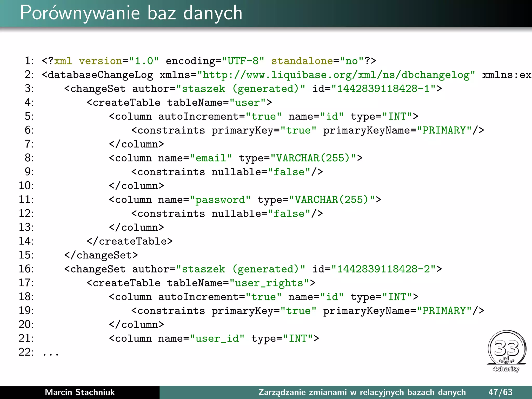532x399 pixels.
Task: Click createTable tableName="user_rights" line
Action: click(x=201, y=283)
